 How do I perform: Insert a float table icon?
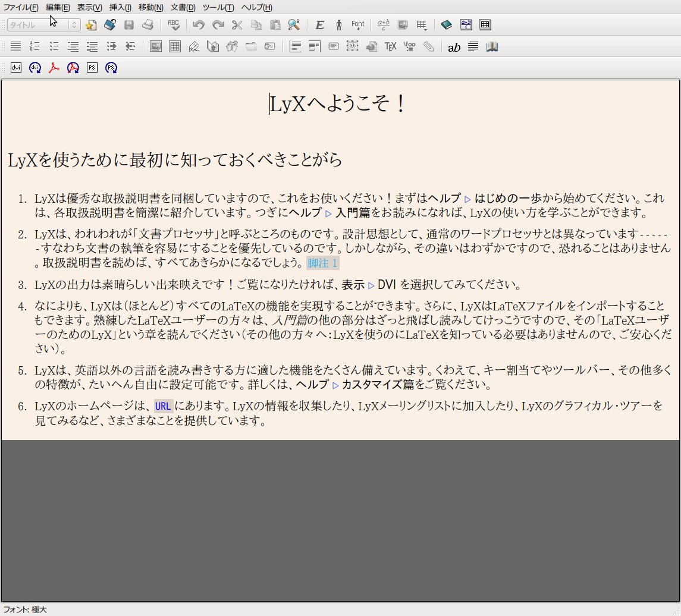click(175, 46)
